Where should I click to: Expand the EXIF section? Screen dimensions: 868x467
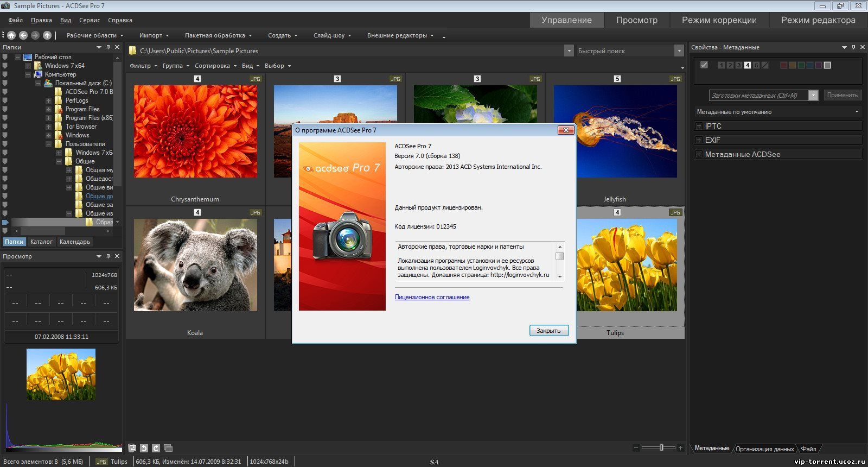699,140
